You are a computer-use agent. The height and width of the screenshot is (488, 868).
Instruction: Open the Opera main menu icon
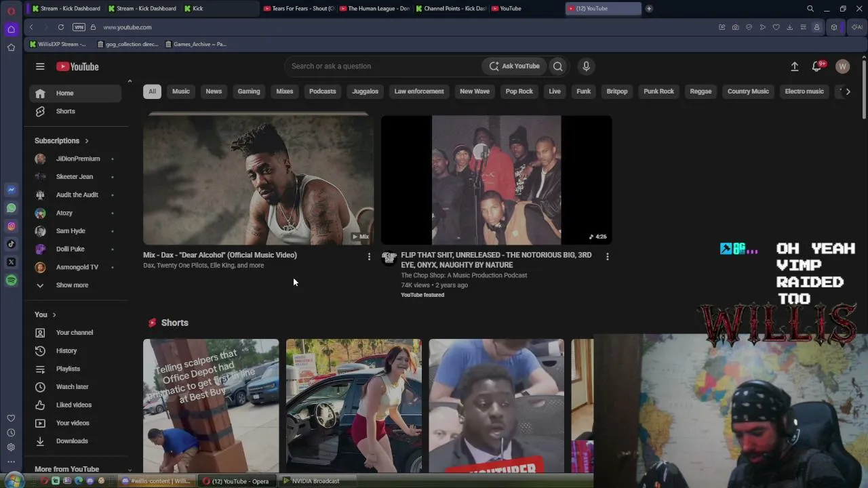[11, 11]
